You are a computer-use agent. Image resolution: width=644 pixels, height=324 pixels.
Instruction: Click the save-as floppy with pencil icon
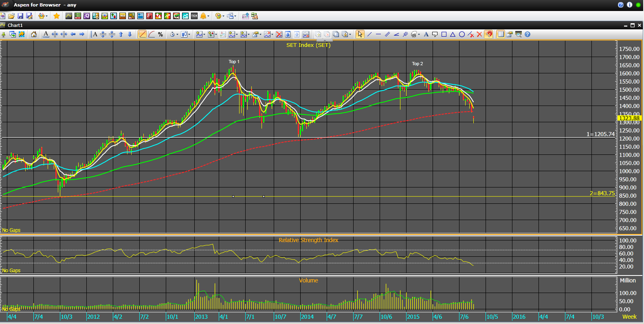29,16
